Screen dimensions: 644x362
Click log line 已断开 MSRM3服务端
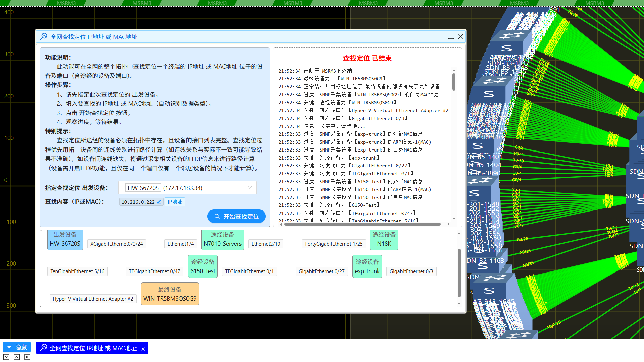tap(315, 71)
